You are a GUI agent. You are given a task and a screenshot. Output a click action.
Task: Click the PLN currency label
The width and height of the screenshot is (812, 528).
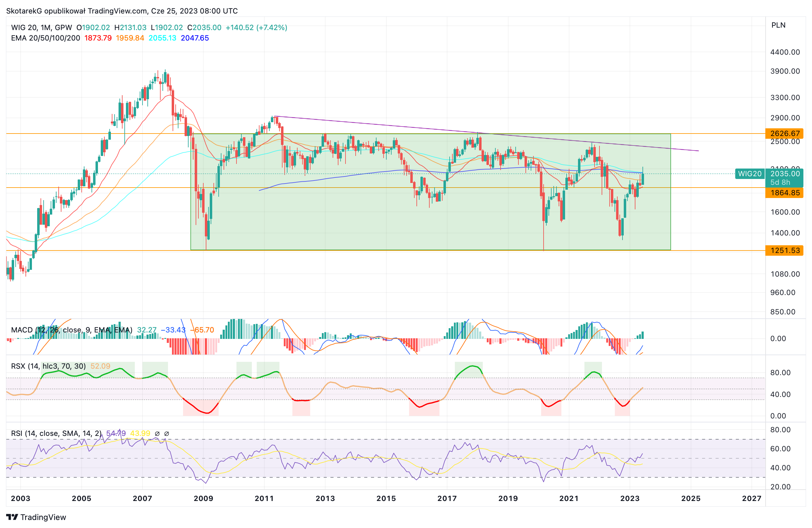coord(779,25)
